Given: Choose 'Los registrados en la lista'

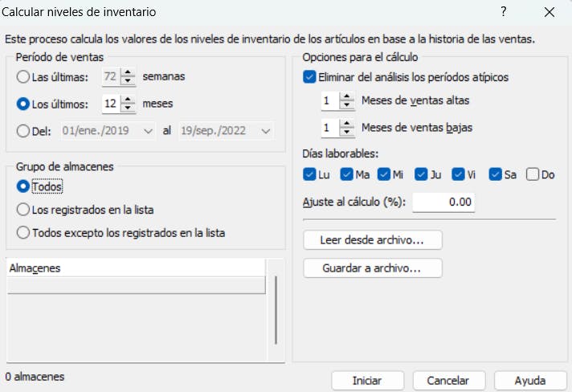Looking at the screenshot, I should pos(24,210).
